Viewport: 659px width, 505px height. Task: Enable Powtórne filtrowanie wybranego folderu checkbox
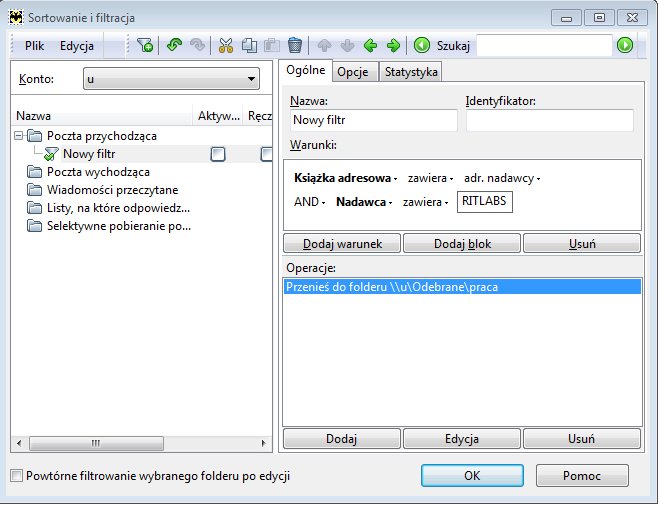(x=16, y=476)
